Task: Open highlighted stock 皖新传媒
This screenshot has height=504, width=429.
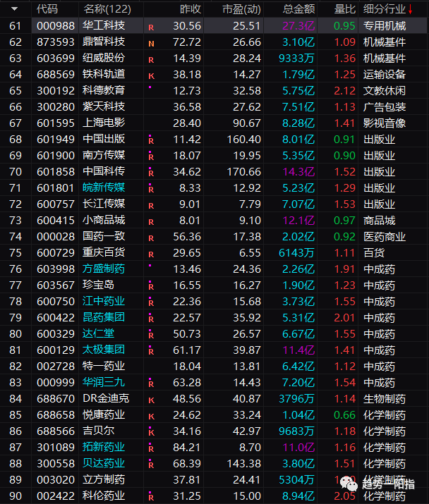Action: pyautogui.click(x=104, y=188)
